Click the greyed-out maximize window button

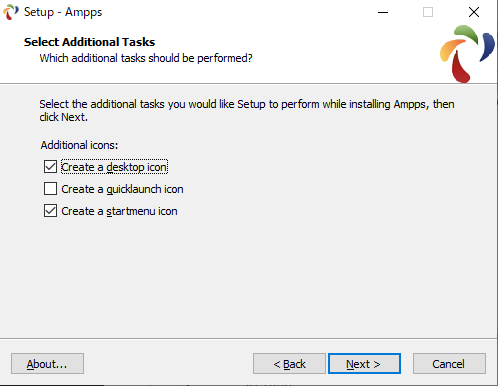pyautogui.click(x=428, y=12)
